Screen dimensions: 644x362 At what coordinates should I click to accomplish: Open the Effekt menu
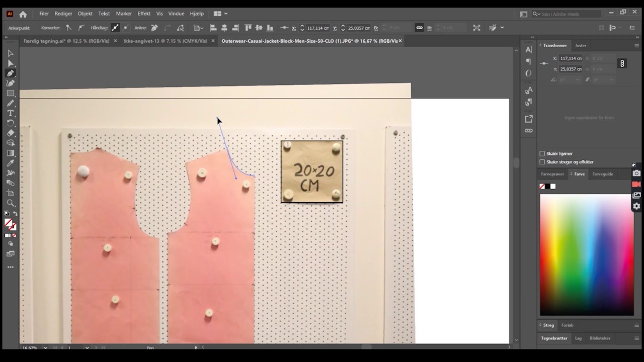pyautogui.click(x=144, y=14)
